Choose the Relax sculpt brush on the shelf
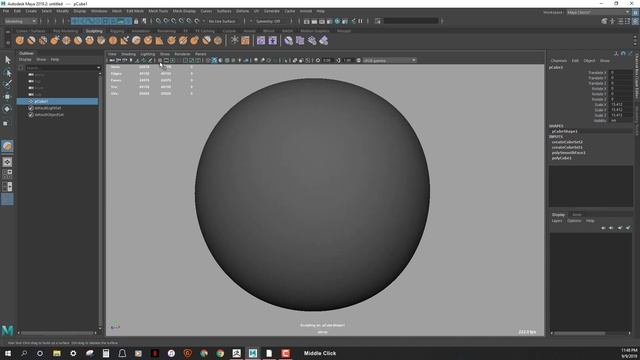 [43, 40]
